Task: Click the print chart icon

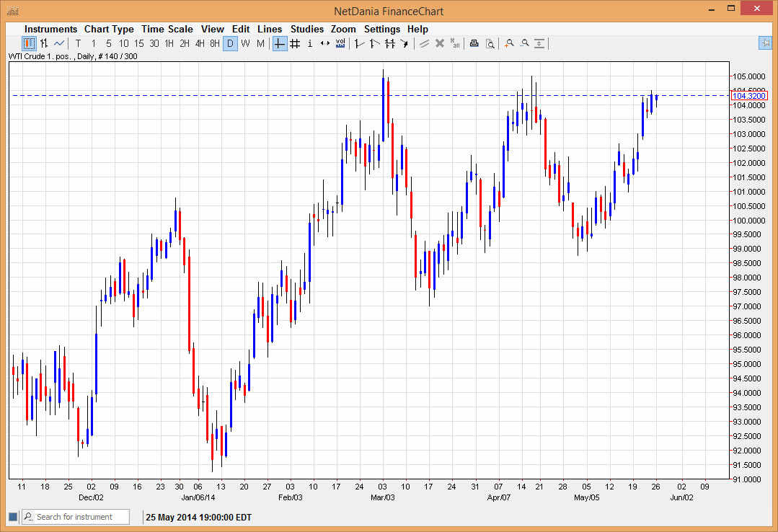Action: [x=474, y=43]
